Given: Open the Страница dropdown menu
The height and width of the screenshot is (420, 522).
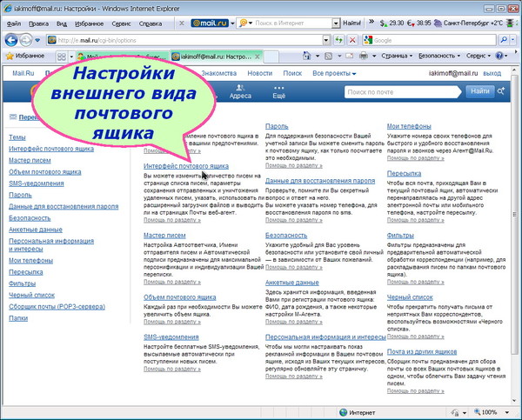Looking at the screenshot, I should click(x=397, y=56).
